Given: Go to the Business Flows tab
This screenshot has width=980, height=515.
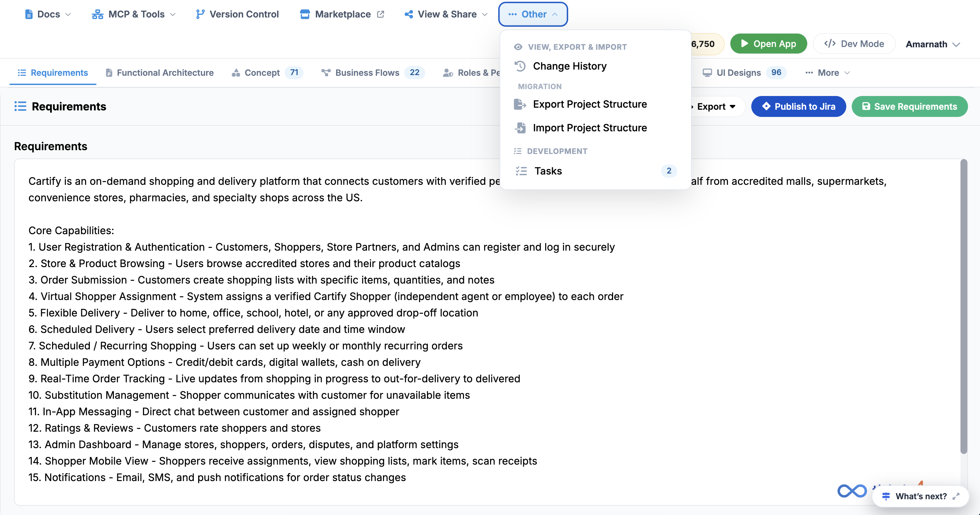Looking at the screenshot, I should [x=373, y=73].
